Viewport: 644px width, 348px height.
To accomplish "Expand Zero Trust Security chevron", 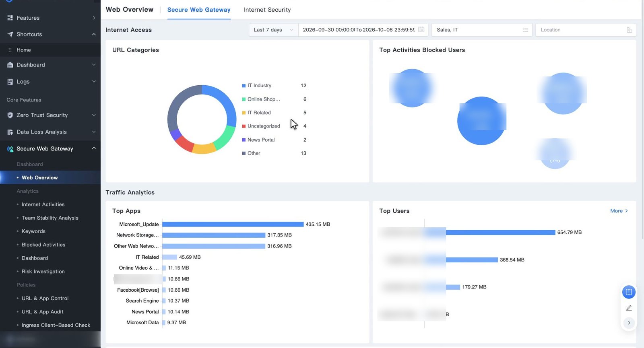I will coord(94,115).
